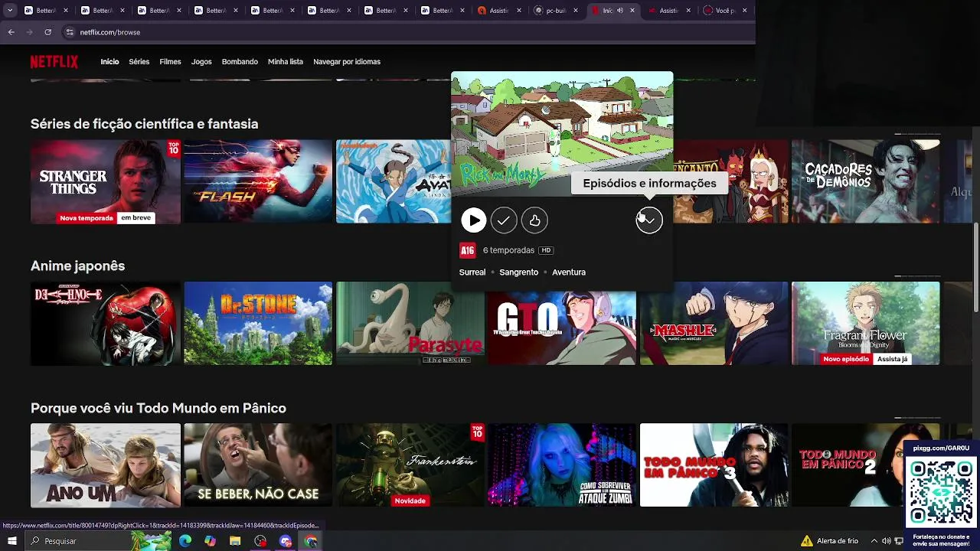
Task: Open the Frankenstein thumbnail
Action: [410, 465]
